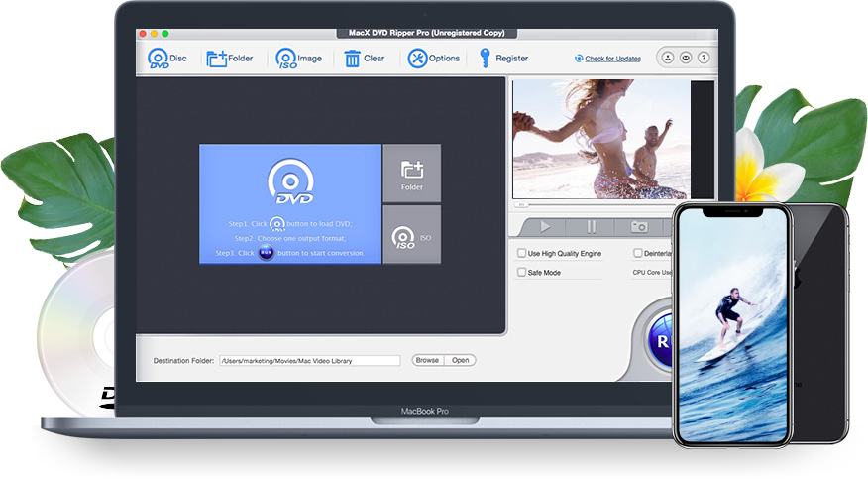
Task: Click the blue RUN button
Action: 660,342
